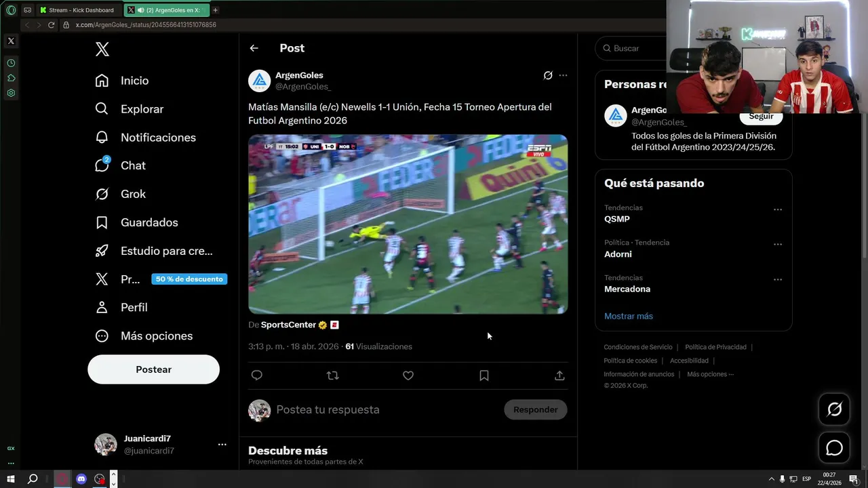The width and height of the screenshot is (868, 488).
Task: Share the post with the share icon
Action: (x=559, y=375)
